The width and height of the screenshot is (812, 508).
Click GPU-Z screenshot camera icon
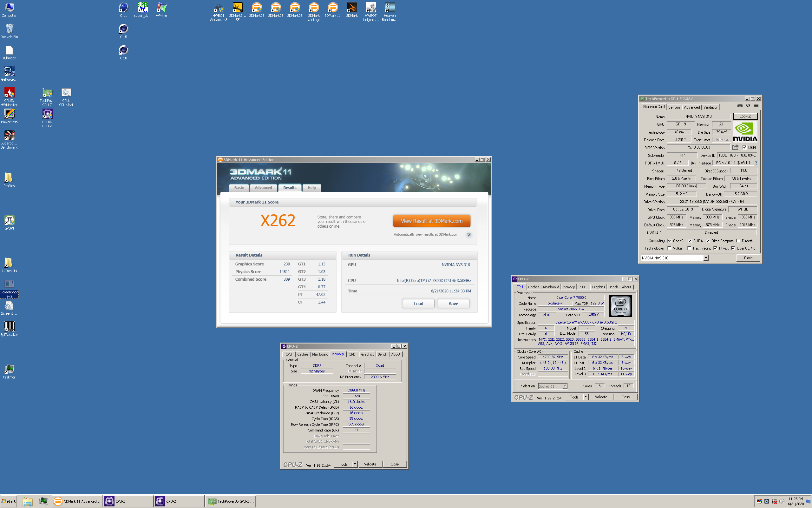click(740, 105)
